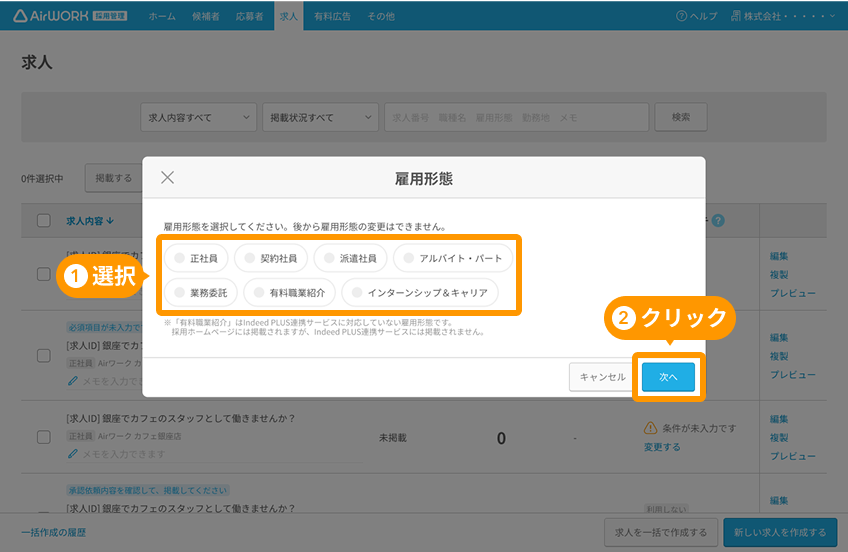Open the 一括作成の履歴 link

(x=54, y=533)
